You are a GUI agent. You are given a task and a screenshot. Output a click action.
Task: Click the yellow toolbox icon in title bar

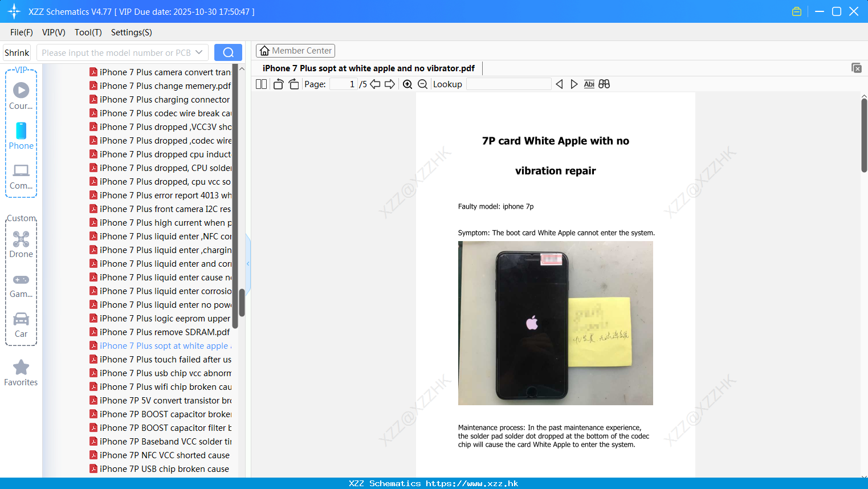tap(797, 11)
